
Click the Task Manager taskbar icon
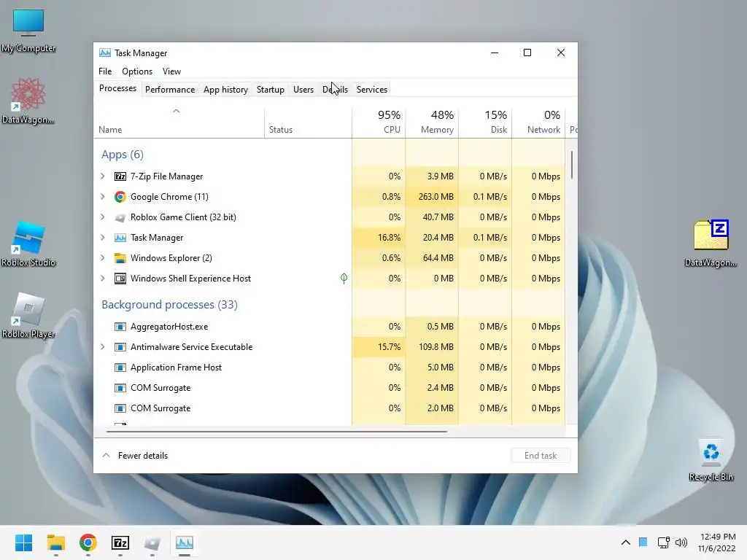[185, 542]
